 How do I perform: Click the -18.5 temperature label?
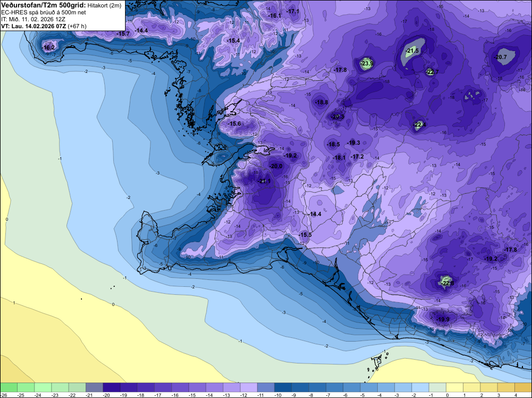[333, 145]
